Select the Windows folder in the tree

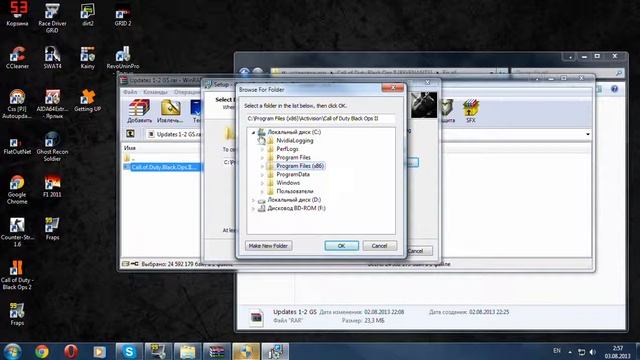point(288,183)
